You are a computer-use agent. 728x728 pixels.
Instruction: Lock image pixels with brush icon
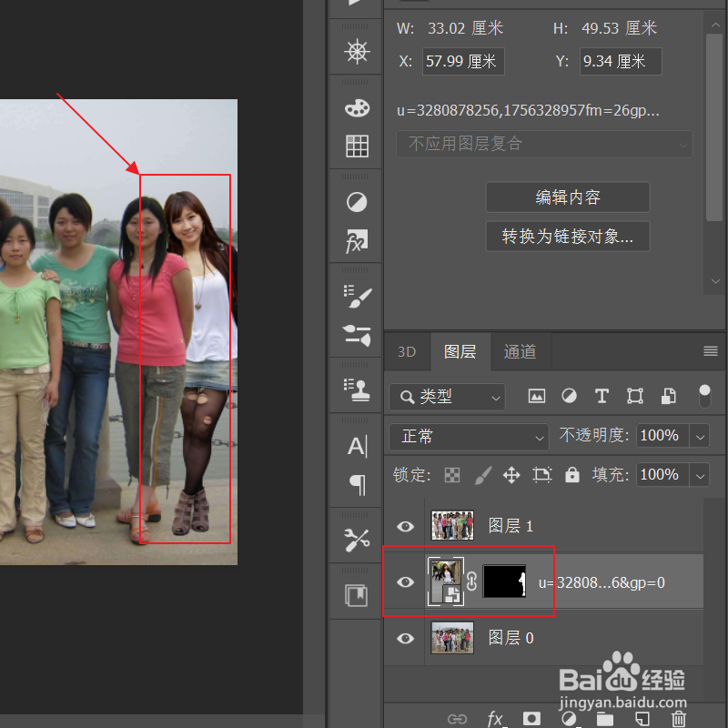point(483,475)
